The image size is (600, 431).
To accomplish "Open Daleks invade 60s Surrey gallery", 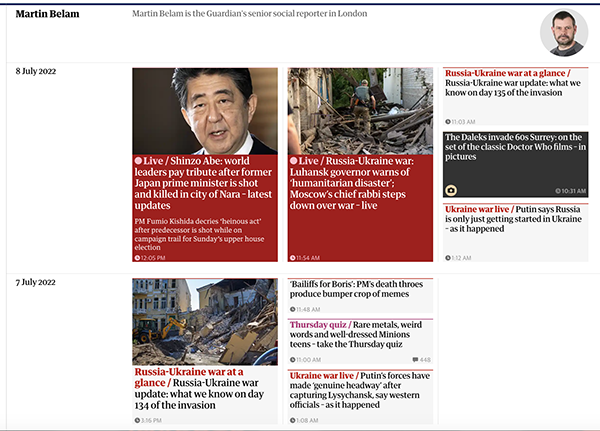I will (x=515, y=147).
